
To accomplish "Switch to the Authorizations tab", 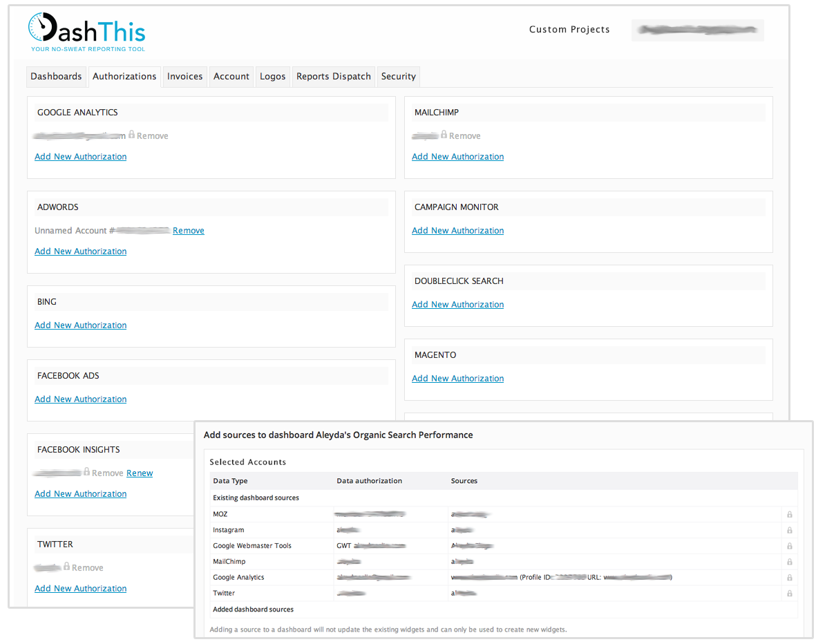I will pos(124,76).
